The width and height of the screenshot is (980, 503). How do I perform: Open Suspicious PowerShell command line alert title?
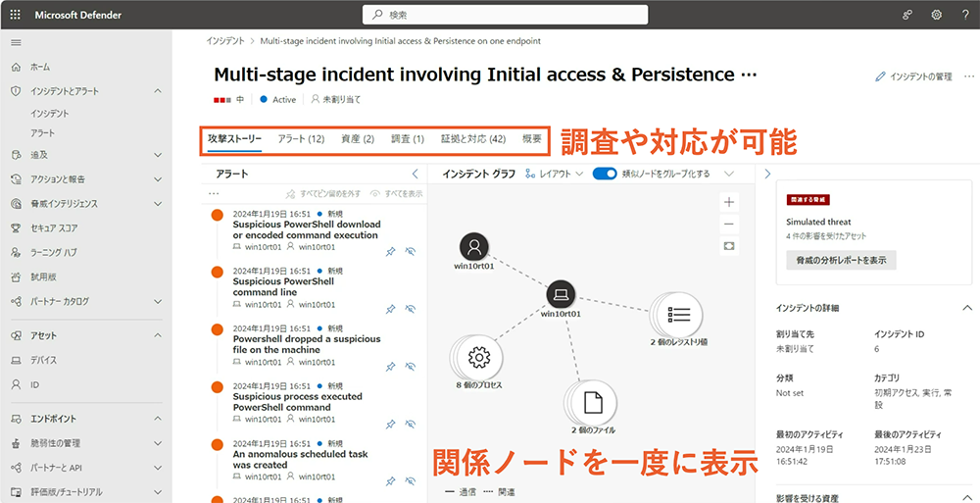(283, 287)
